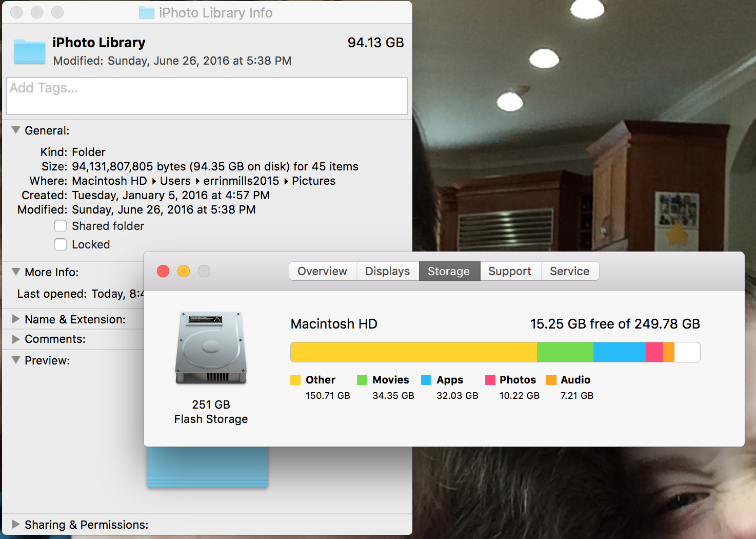Open the Service tab
756x539 pixels.
[570, 271]
